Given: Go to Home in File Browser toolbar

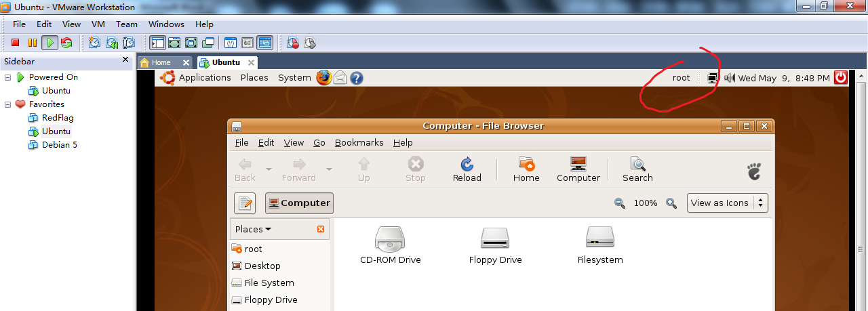Looking at the screenshot, I should [526, 170].
